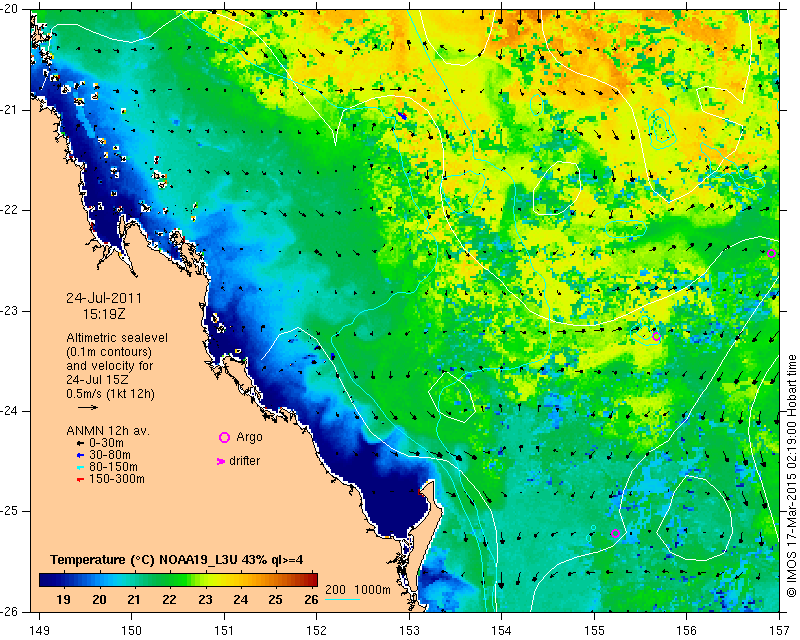
Task: Click the Argo float marker near 157°E, 22.5°S
Action: tap(771, 254)
